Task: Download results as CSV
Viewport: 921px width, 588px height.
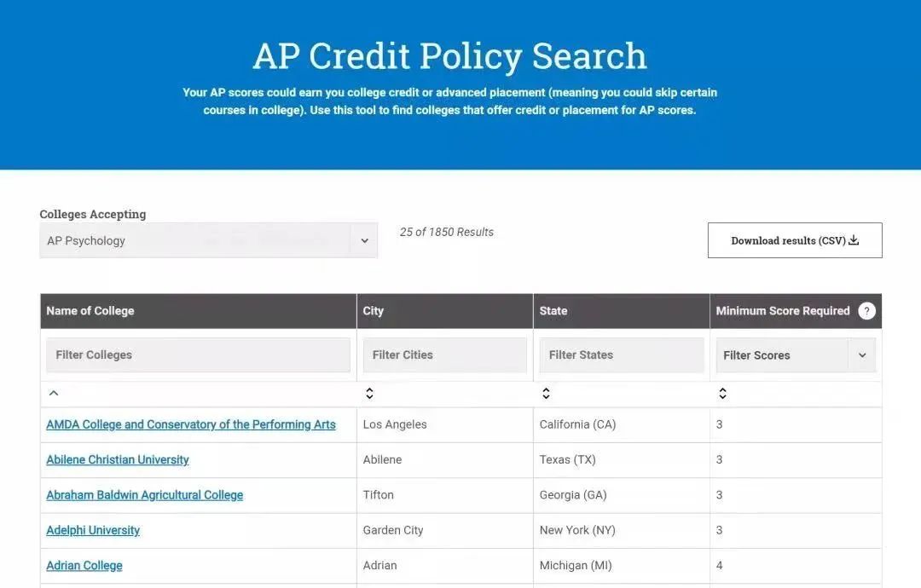Action: click(x=794, y=240)
